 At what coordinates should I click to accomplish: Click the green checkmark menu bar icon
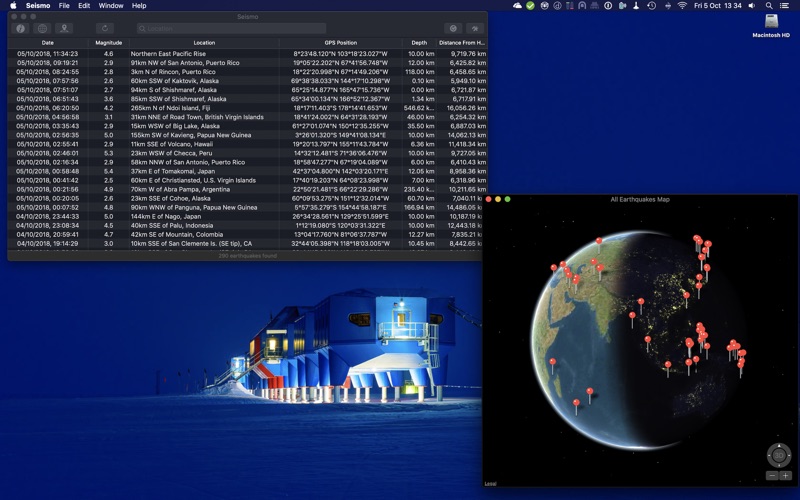click(531, 6)
